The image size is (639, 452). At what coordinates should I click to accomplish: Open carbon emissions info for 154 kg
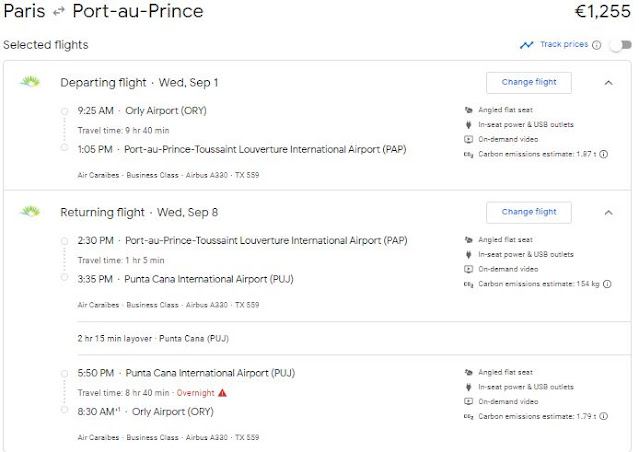(605, 284)
